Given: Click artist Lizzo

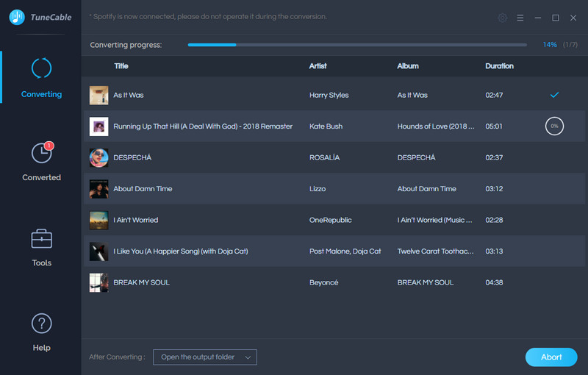Looking at the screenshot, I should coord(318,189).
